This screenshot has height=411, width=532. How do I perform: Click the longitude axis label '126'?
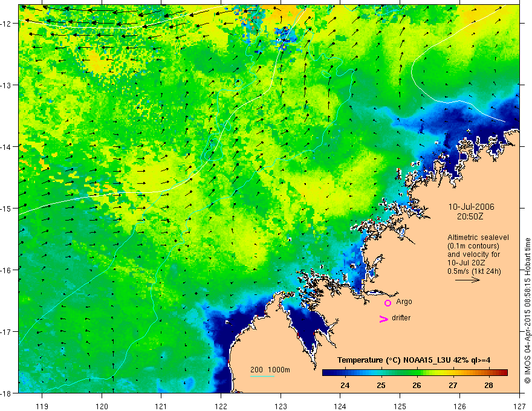pos(459,406)
